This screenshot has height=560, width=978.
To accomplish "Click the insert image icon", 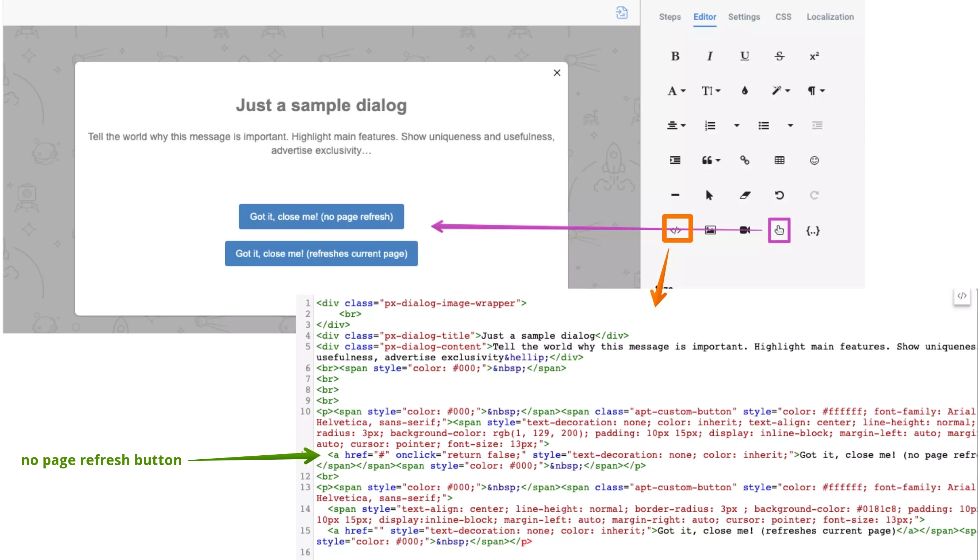I will 710,230.
